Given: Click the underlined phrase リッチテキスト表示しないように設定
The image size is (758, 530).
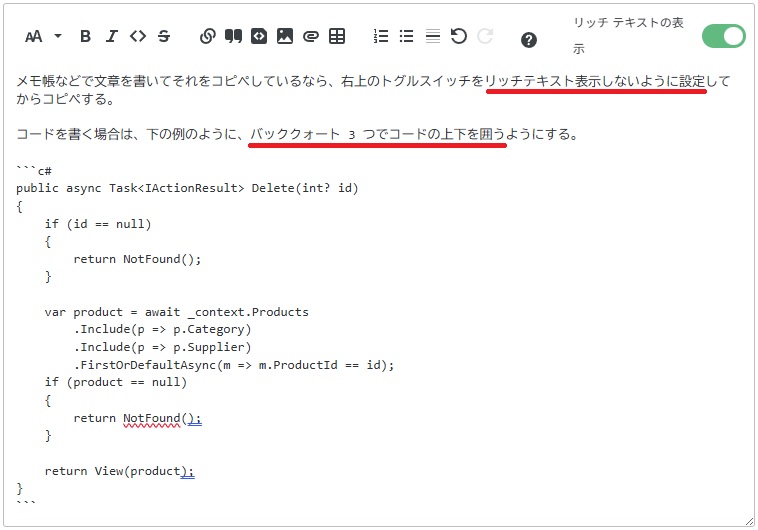Looking at the screenshot, I should (596, 81).
